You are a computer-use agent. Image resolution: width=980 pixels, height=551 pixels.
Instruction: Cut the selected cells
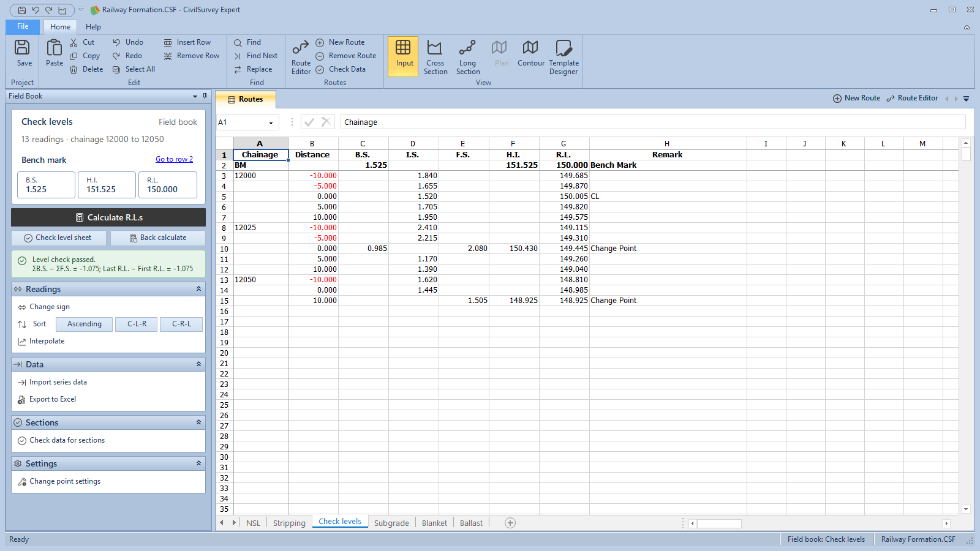[82, 42]
